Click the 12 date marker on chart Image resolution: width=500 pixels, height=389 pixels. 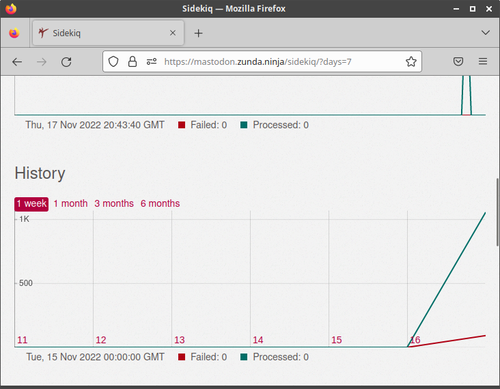pyautogui.click(x=101, y=340)
